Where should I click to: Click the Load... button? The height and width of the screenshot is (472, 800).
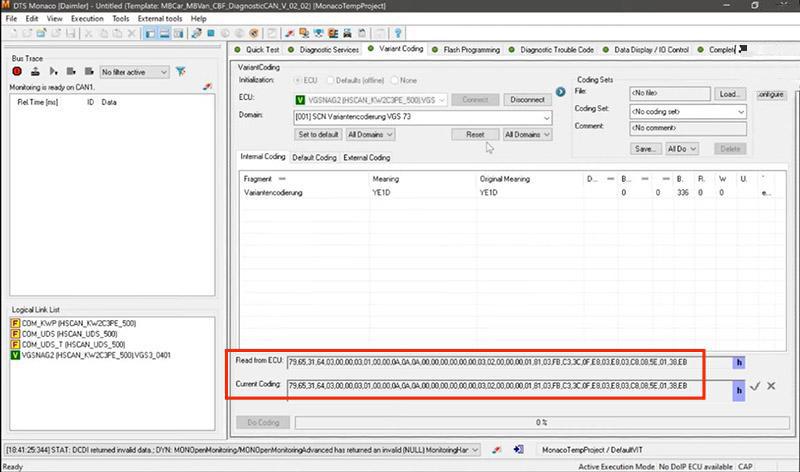tap(729, 94)
